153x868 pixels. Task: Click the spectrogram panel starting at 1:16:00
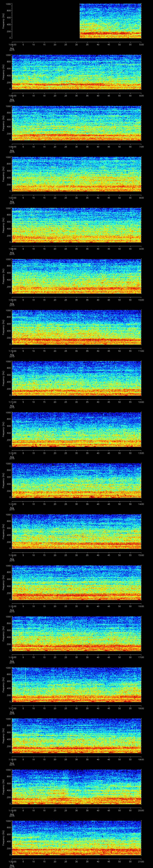pos(77,634)
